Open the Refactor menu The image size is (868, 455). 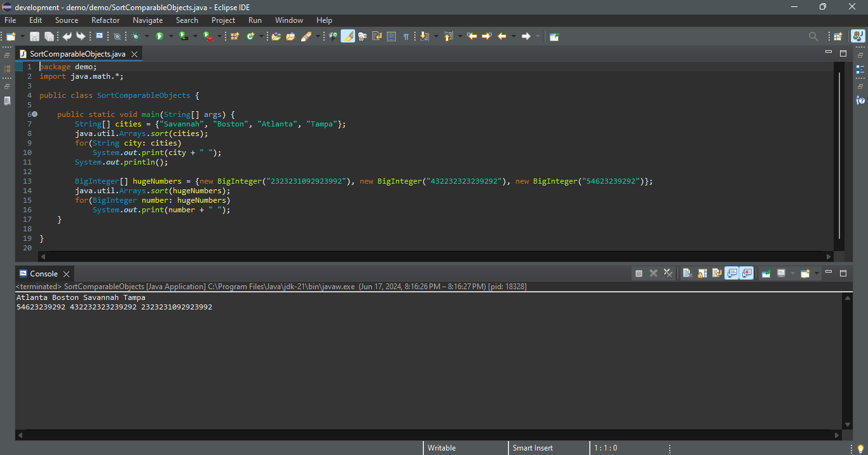coord(105,20)
